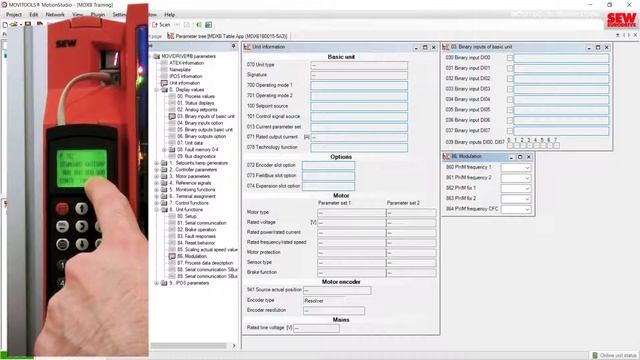Expand the 08 Fault memory 0-4 node

[164, 150]
